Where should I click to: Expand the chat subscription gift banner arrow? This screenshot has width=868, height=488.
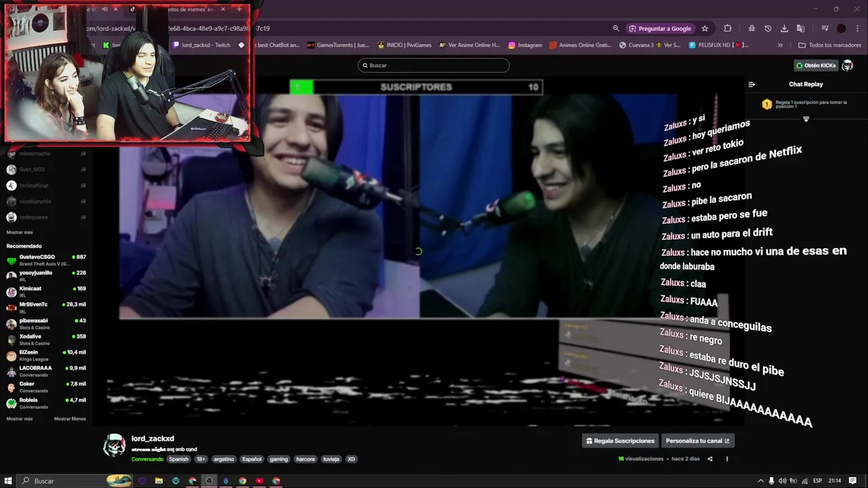pyautogui.click(x=806, y=119)
